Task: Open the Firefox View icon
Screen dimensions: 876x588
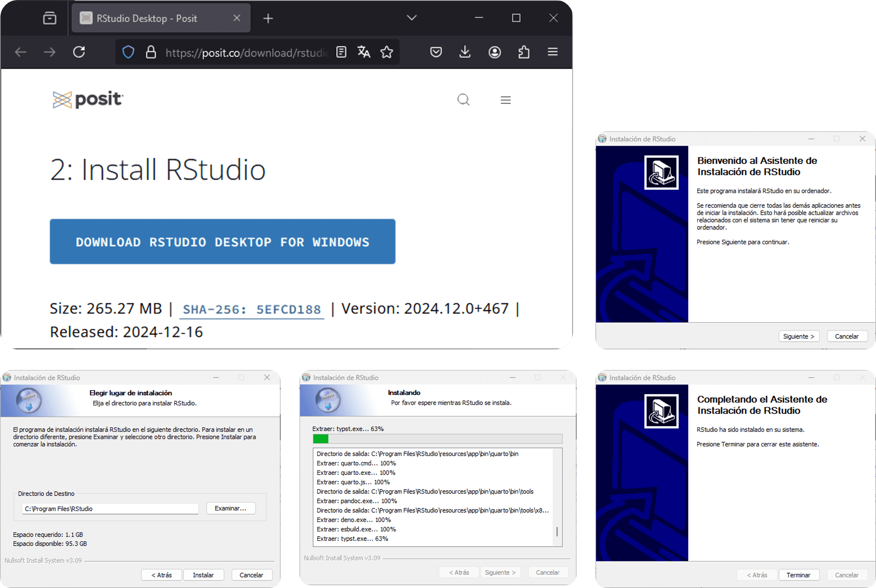Action: point(50,18)
